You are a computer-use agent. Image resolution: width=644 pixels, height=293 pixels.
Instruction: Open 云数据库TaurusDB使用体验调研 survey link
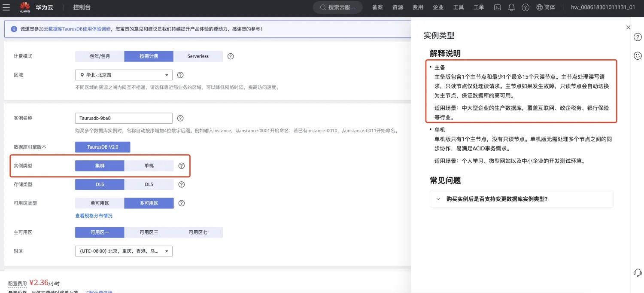click(77, 29)
